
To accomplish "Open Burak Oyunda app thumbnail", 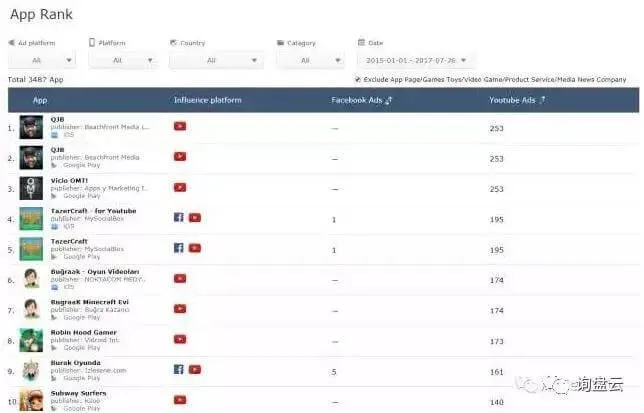I will pos(31,370).
